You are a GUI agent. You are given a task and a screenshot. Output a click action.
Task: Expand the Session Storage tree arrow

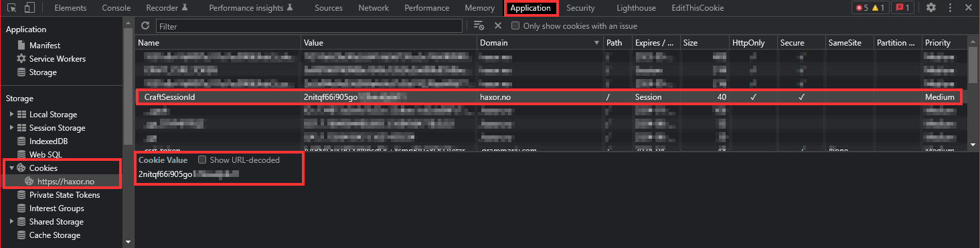tap(11, 128)
